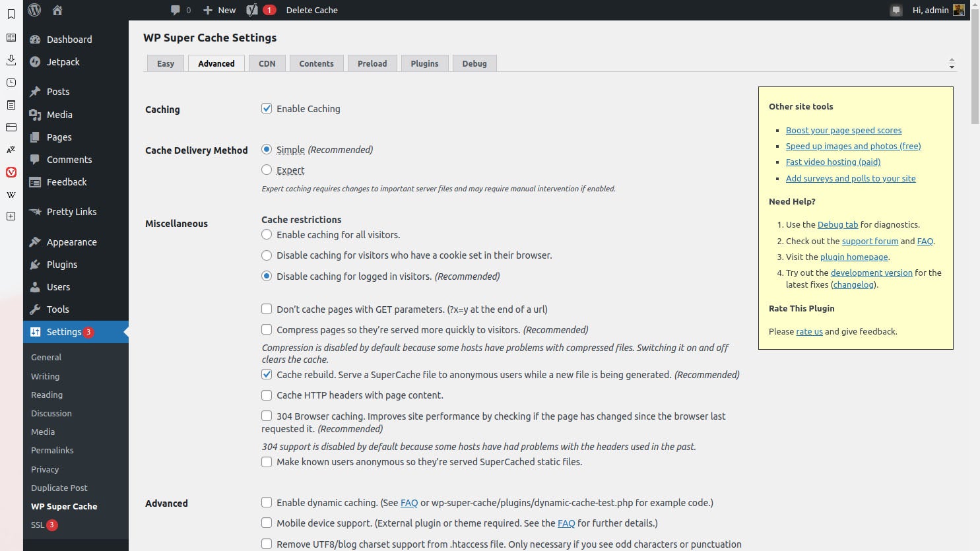Select Enable caching for all visitors
Image resolution: width=980 pixels, height=551 pixels.
pos(267,234)
